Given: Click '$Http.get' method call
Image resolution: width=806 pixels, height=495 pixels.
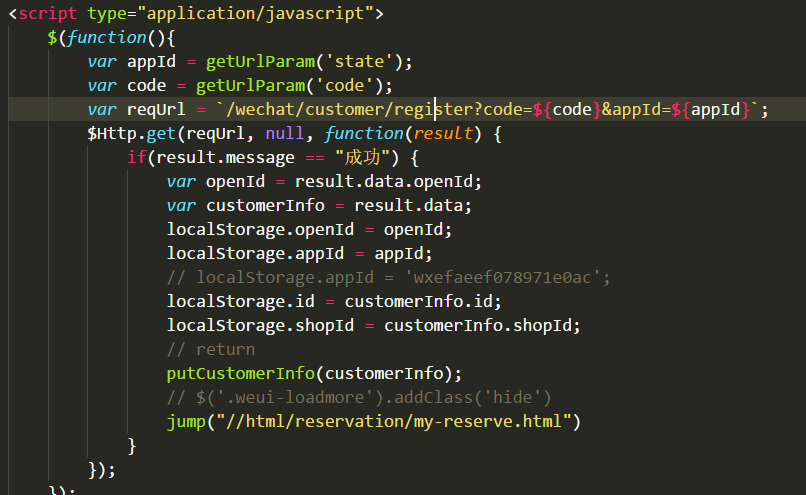Looking at the screenshot, I should [132, 134].
